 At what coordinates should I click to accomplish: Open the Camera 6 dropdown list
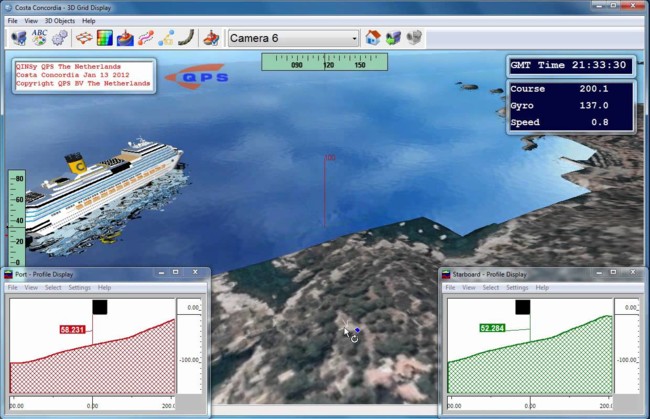pos(293,39)
